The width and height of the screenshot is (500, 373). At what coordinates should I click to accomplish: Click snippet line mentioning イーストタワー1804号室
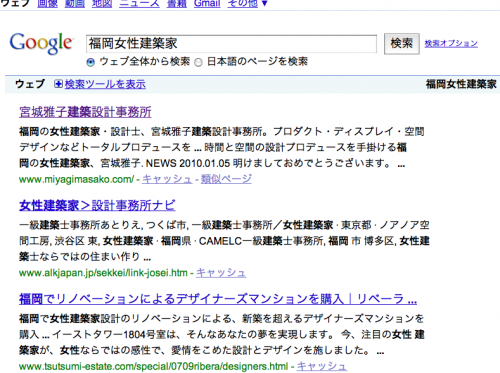(222, 334)
